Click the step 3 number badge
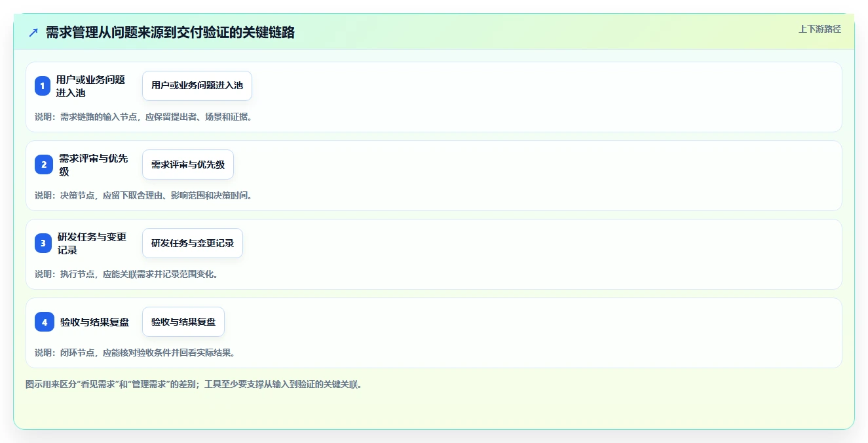Image resolution: width=868 pixels, height=443 pixels. coord(43,243)
